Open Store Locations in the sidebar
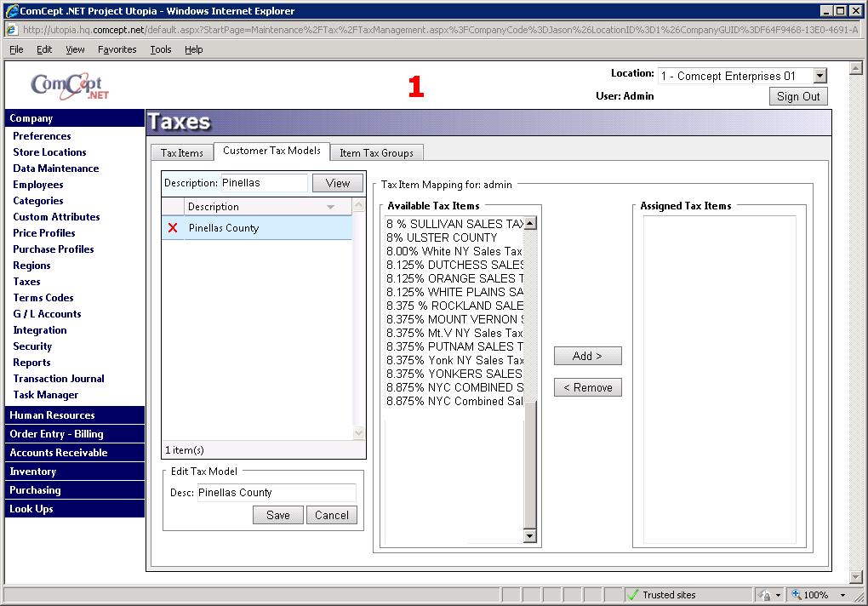The width and height of the screenshot is (868, 606). click(x=49, y=152)
